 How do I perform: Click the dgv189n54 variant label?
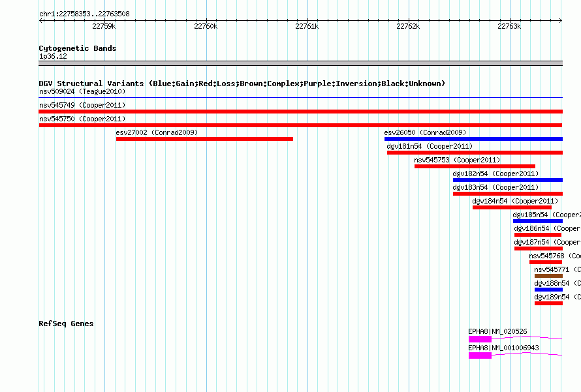pyautogui.click(x=557, y=297)
